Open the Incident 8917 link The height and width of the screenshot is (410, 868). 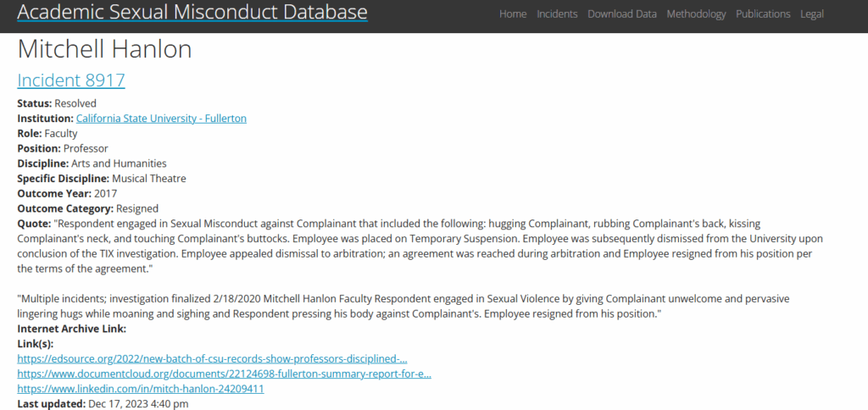pos(71,80)
